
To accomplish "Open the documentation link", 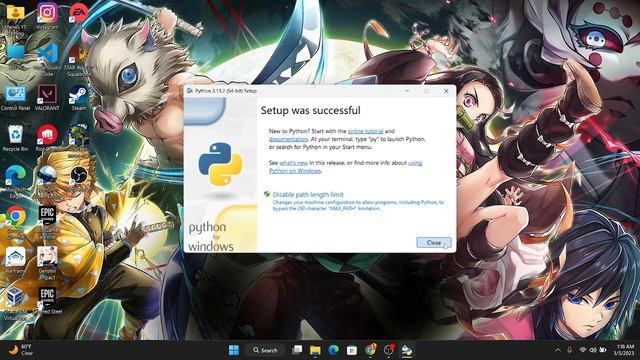I will click(288, 139).
